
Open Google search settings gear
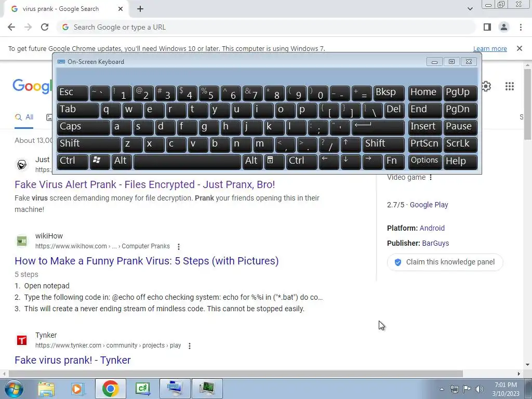(x=486, y=86)
